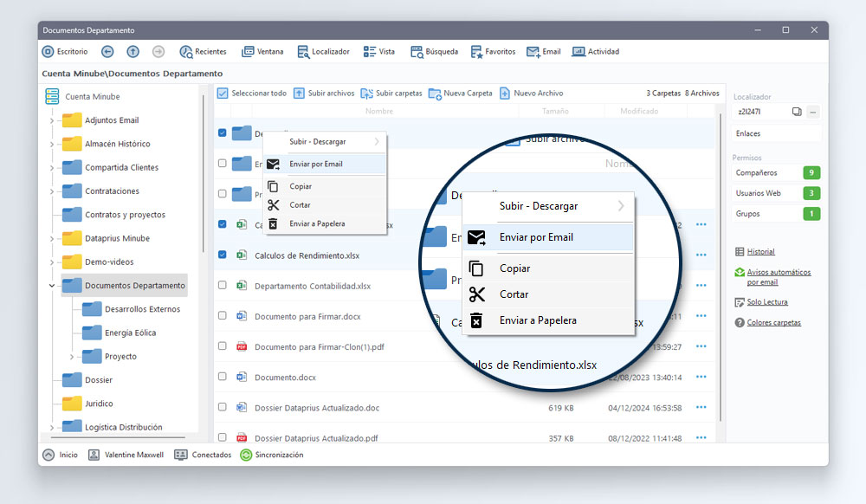The image size is (866, 504).
Task: Choose Enviar por Email from context menu
Action: pos(325,164)
